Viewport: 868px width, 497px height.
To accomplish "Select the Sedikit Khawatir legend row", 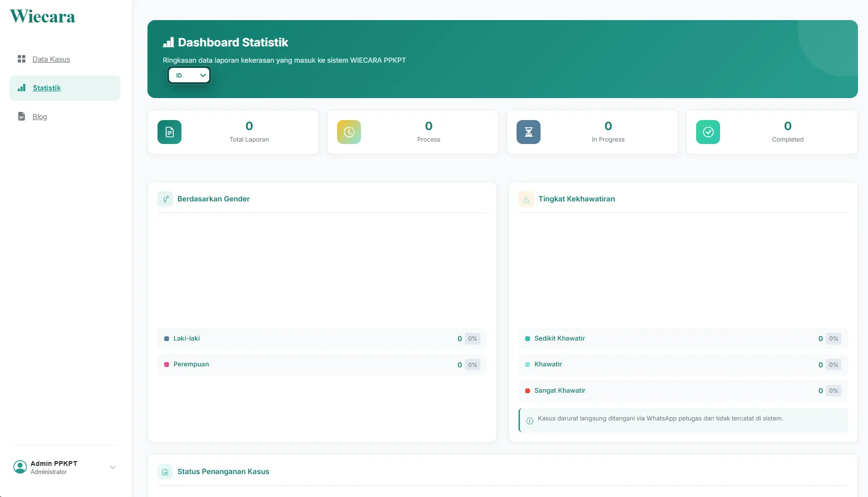I will (x=683, y=339).
